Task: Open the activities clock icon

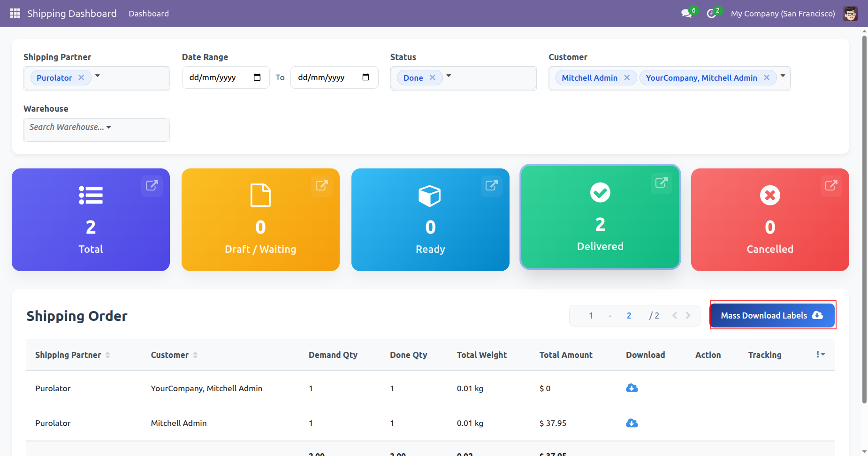Action: click(x=711, y=14)
